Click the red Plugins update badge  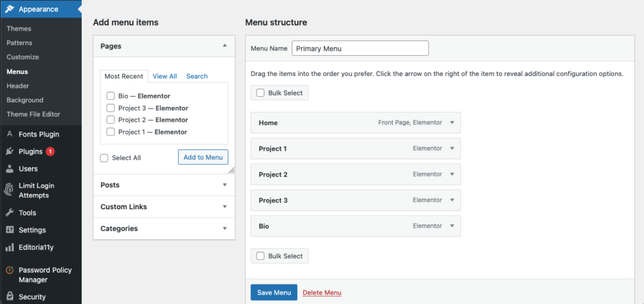50,151
